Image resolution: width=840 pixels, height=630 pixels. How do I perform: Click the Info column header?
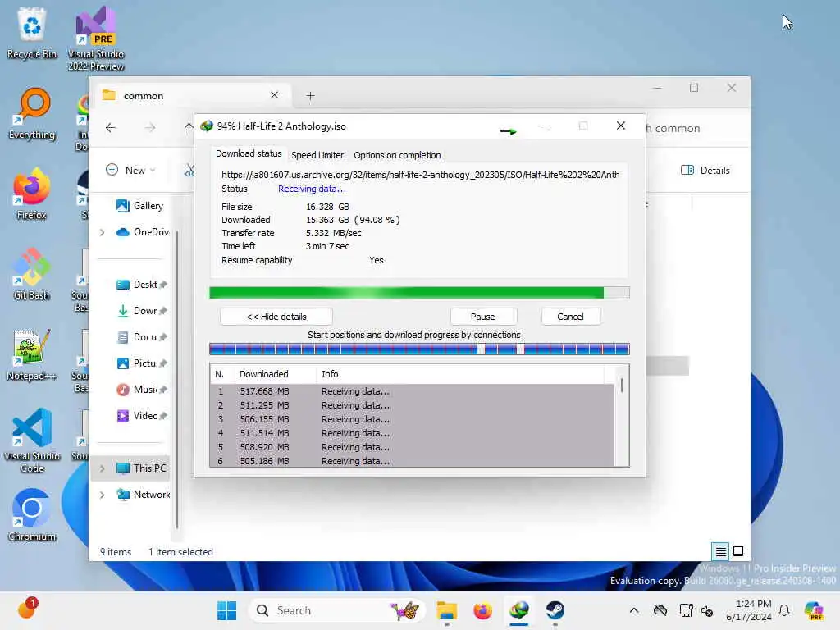[461, 374]
